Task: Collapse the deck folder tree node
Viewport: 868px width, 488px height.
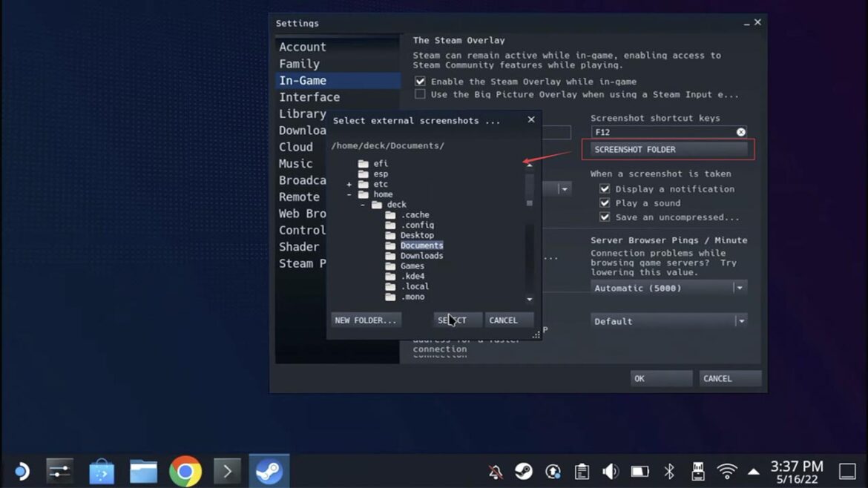Action: tap(363, 205)
